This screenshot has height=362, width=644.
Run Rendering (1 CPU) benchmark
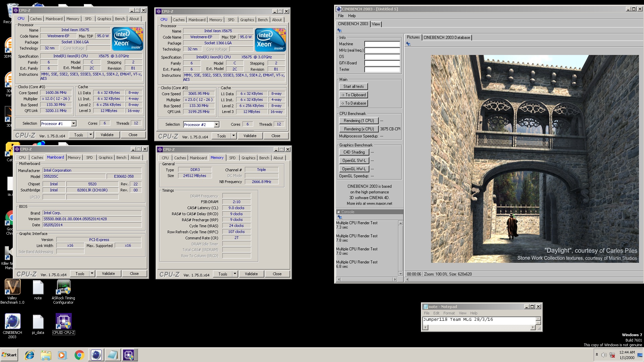(x=359, y=121)
